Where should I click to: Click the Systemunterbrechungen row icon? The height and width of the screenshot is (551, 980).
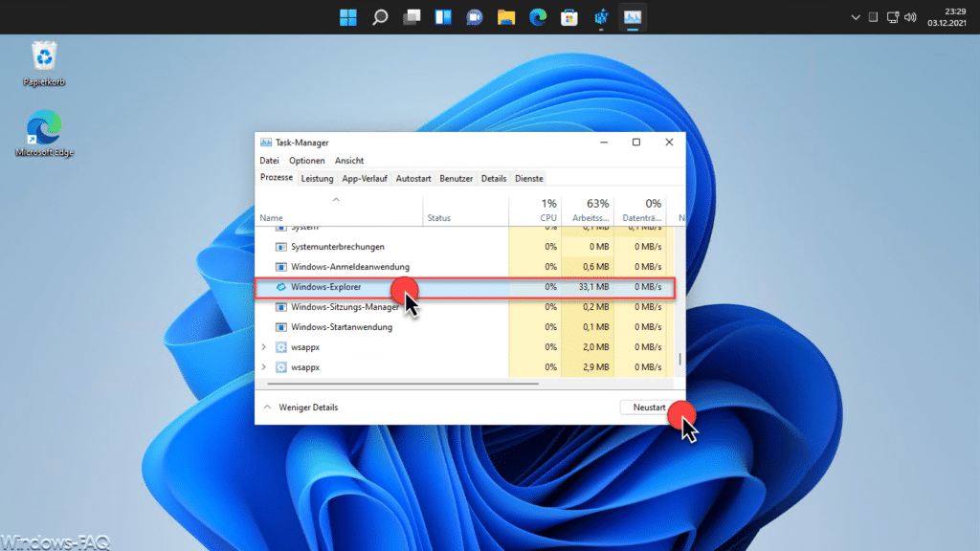281,247
